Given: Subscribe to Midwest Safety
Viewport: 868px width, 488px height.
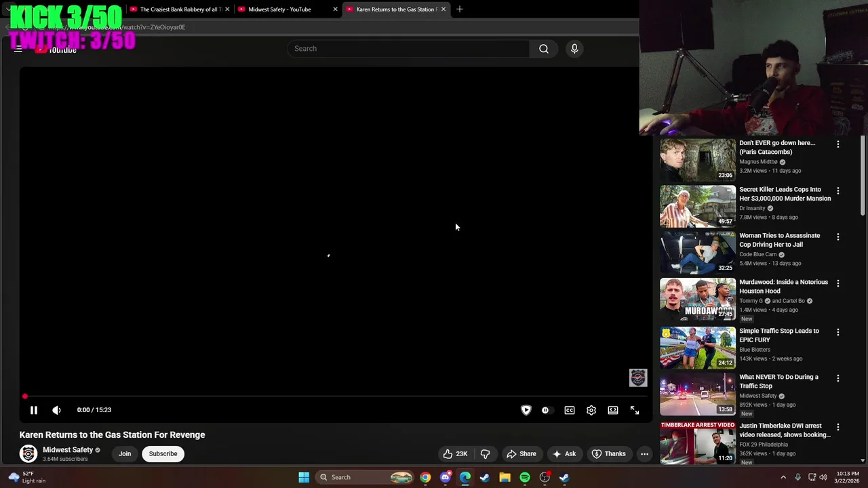Looking at the screenshot, I should 163,454.
